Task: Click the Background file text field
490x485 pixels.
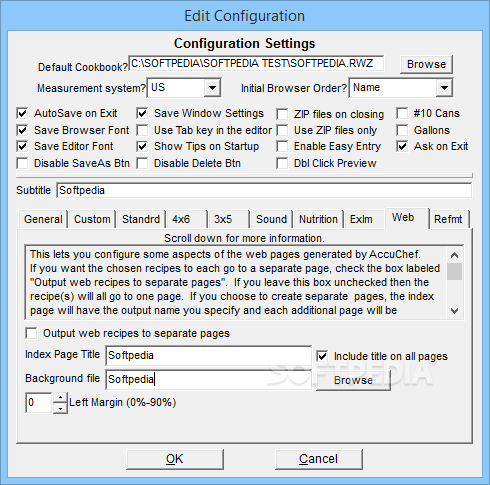Action: point(209,380)
